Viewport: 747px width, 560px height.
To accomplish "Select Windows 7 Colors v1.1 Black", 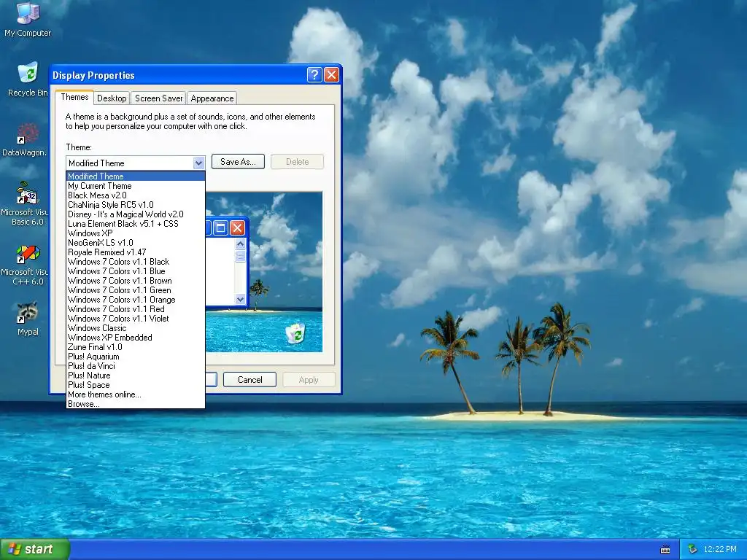I will [x=135, y=262].
